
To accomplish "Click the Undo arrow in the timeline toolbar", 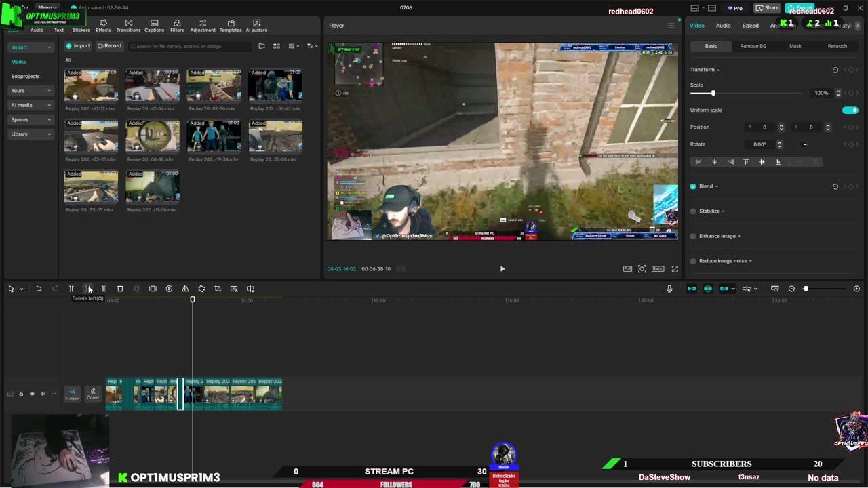I will coord(39,289).
